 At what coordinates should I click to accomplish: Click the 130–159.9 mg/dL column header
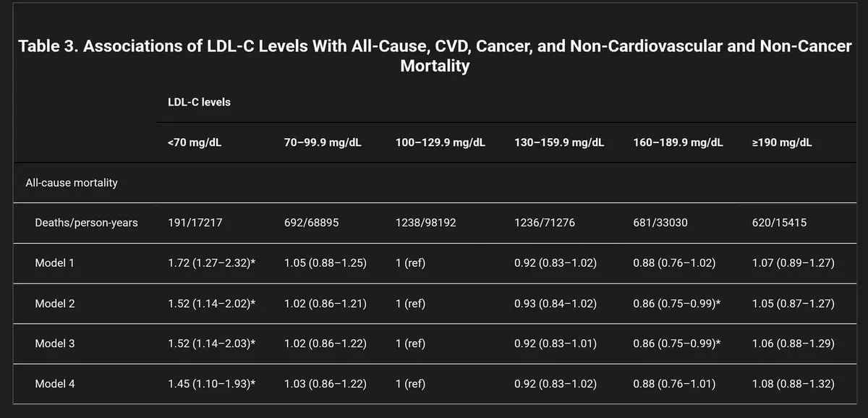click(559, 142)
